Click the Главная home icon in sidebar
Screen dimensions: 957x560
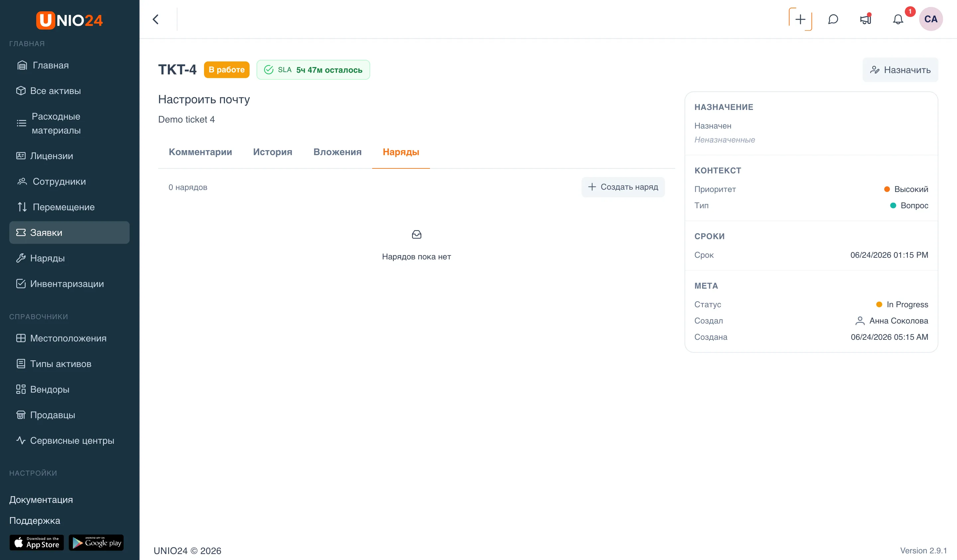(x=22, y=65)
